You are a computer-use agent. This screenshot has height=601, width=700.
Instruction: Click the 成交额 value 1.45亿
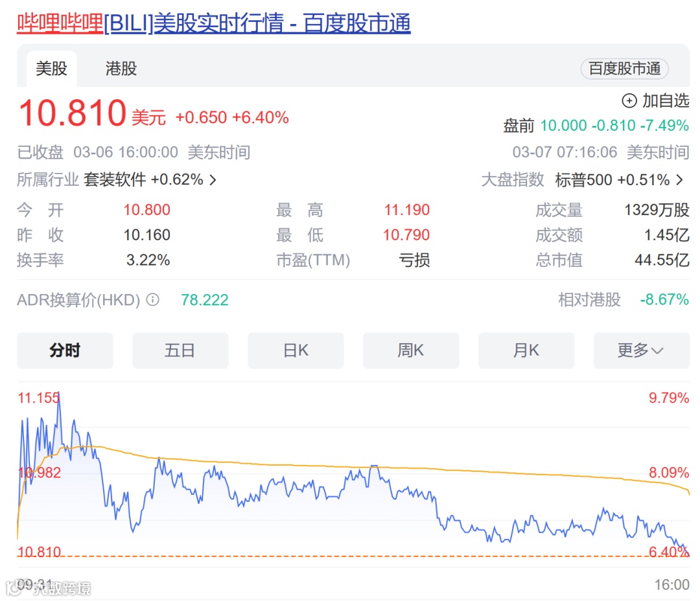pyautogui.click(x=666, y=234)
